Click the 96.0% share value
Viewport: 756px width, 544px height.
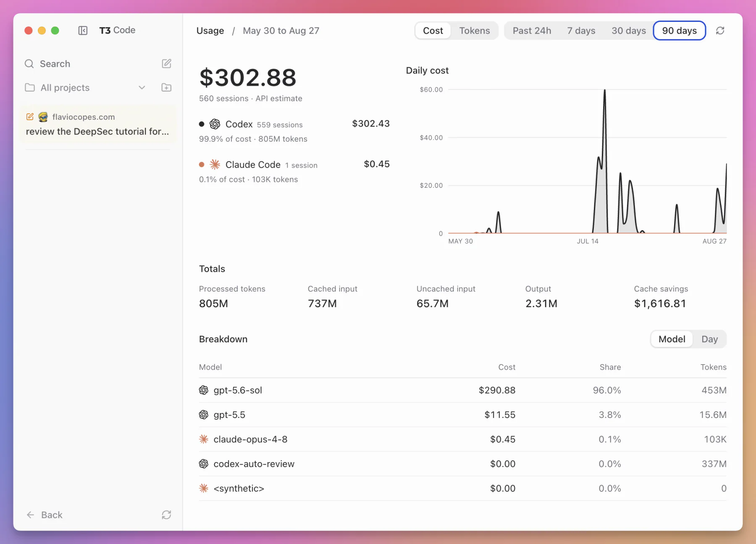[607, 390]
